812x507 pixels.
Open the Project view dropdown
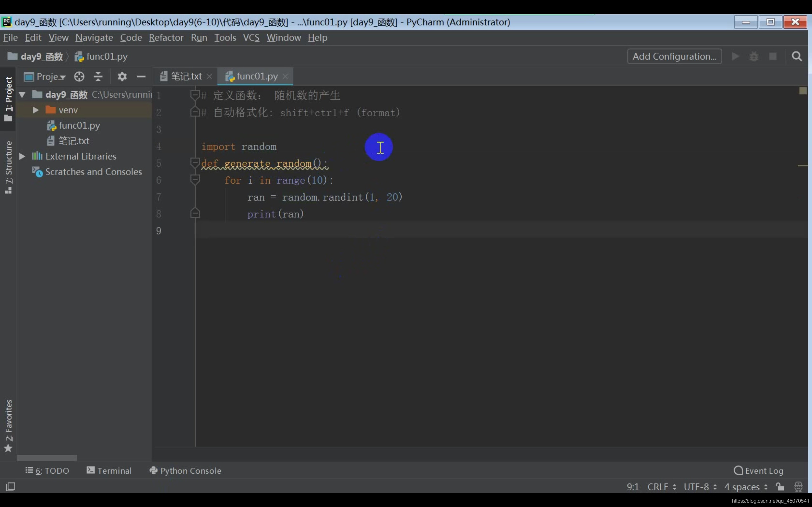coord(50,77)
